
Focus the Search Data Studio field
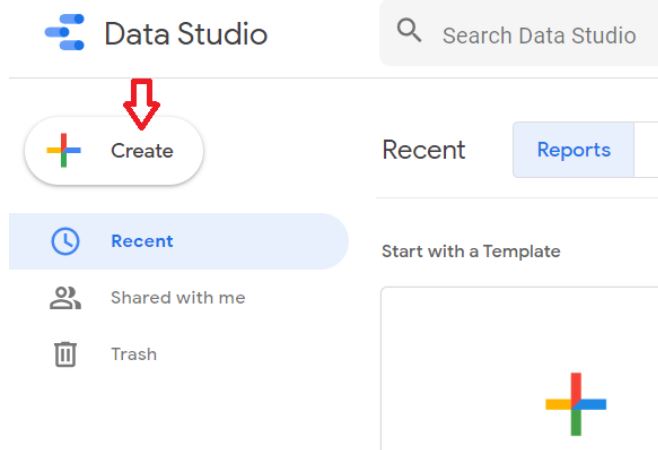(x=519, y=34)
